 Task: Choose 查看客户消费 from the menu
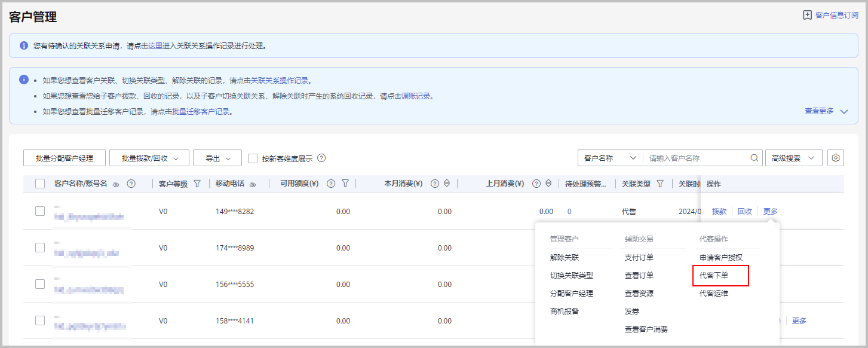coord(646,329)
